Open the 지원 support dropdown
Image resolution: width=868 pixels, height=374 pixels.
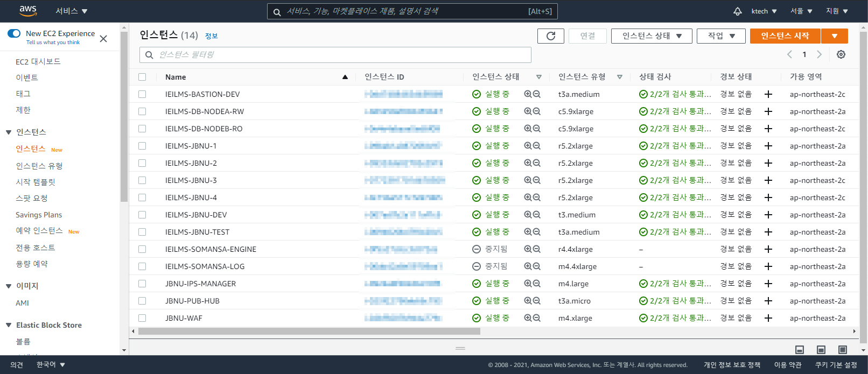click(x=837, y=11)
